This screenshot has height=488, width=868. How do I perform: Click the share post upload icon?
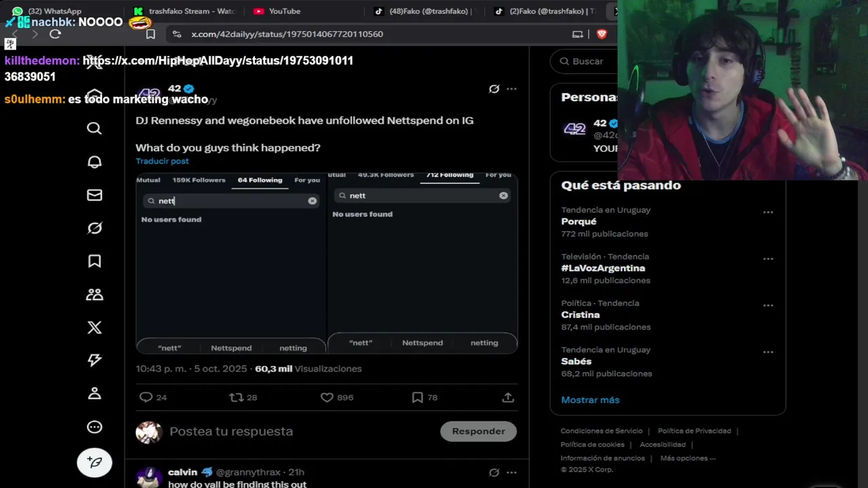[x=508, y=397]
